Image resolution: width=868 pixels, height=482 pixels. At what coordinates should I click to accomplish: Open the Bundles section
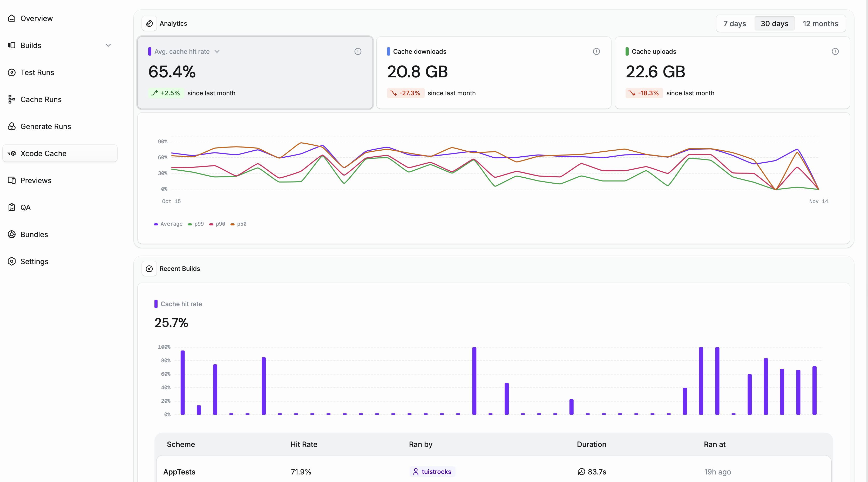tap(34, 234)
